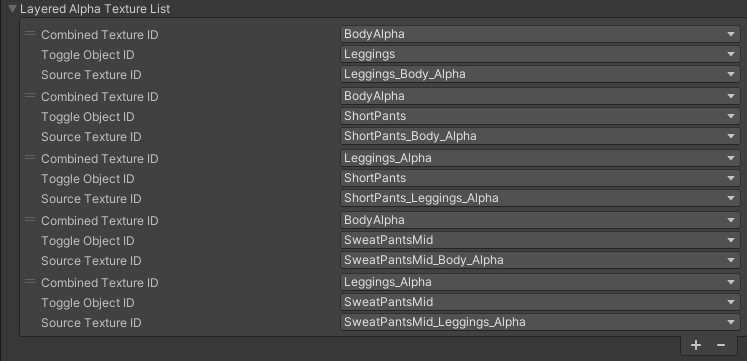The height and width of the screenshot is (361, 747).
Task: Open the ShortPants_Leggings_Alpha dropdown
Action: [540, 198]
